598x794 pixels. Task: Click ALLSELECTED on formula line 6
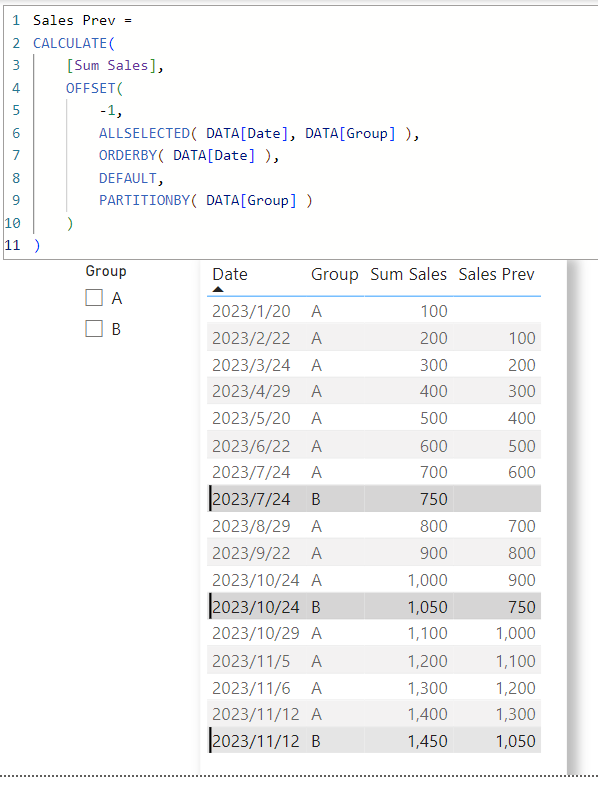click(144, 133)
